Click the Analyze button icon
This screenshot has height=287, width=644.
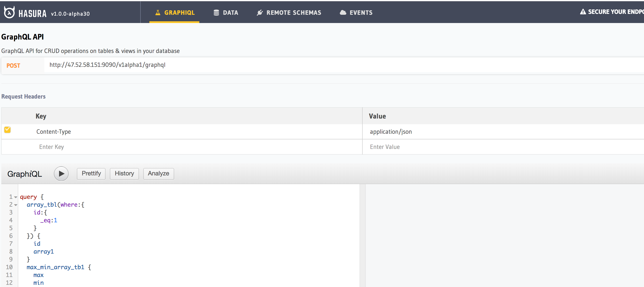tap(159, 173)
